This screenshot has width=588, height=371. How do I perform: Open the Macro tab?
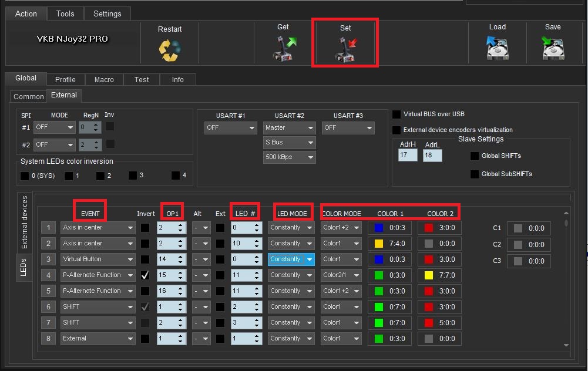pyautogui.click(x=104, y=79)
